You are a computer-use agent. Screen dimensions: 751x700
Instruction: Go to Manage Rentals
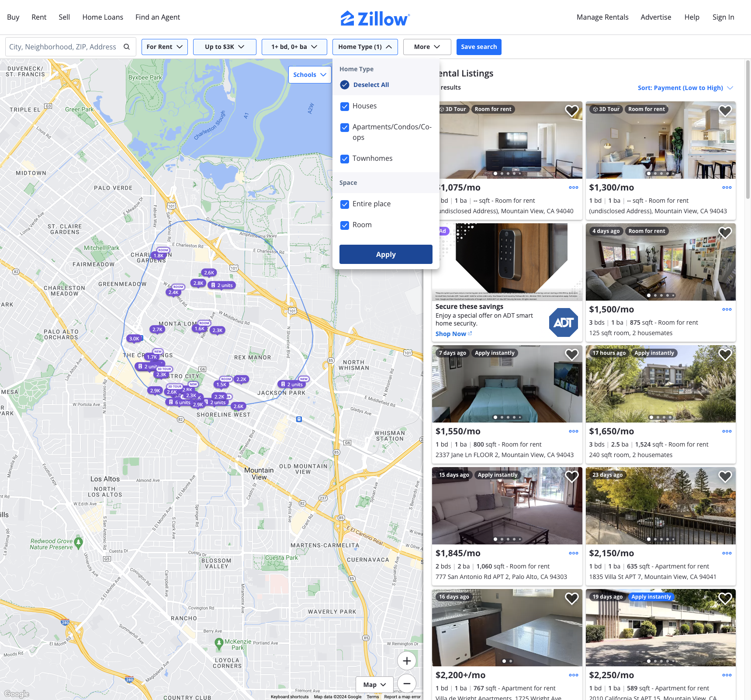point(602,17)
